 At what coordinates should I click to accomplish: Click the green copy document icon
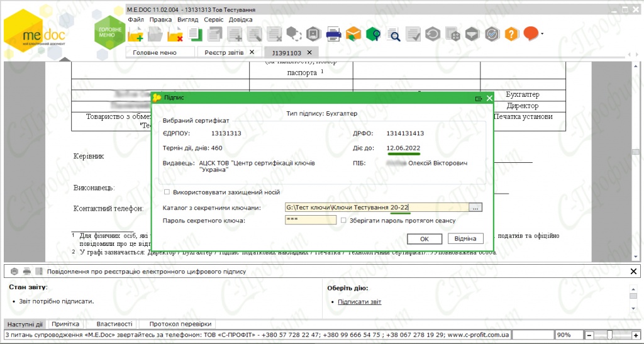pos(195,34)
